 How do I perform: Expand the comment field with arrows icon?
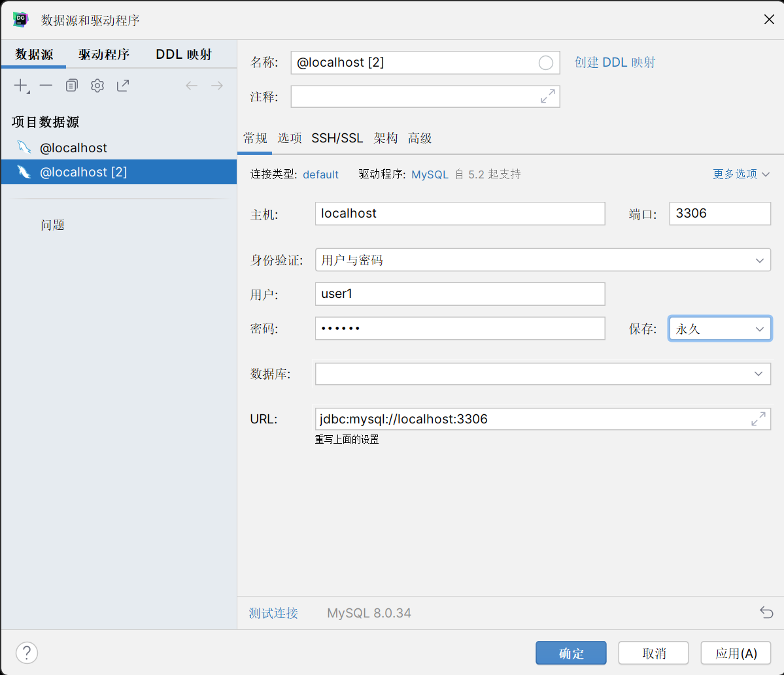[548, 97]
